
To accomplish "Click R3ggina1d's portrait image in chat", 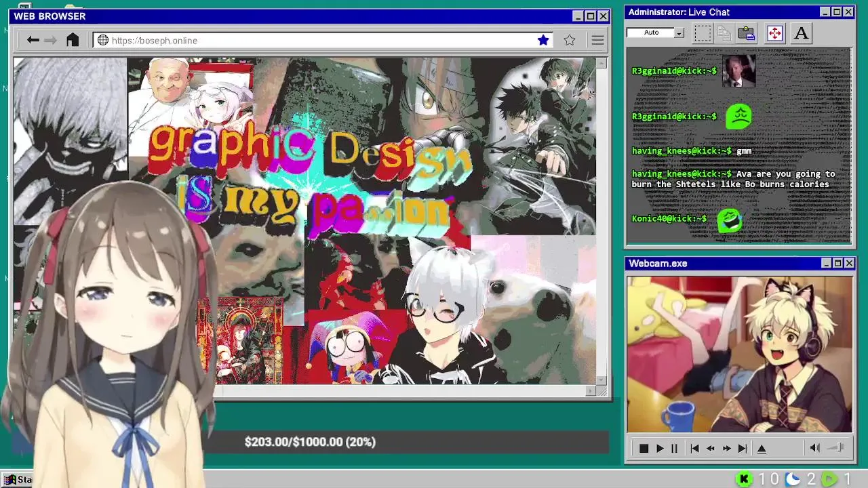I will (x=738, y=71).
